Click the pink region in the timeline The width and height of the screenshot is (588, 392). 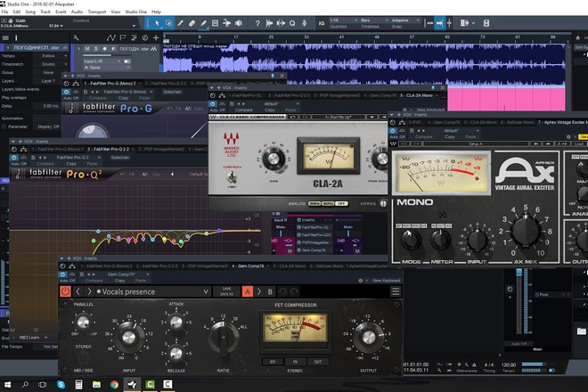[x=506, y=100]
